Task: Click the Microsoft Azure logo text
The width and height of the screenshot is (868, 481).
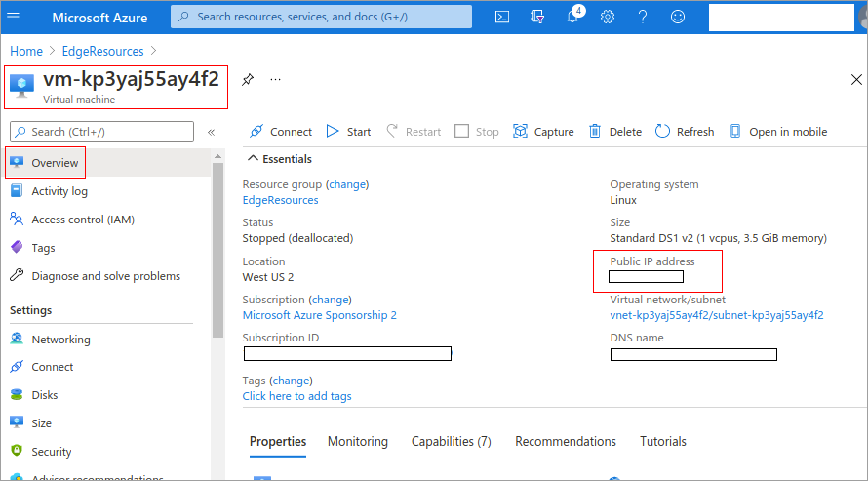Action: 99,18
